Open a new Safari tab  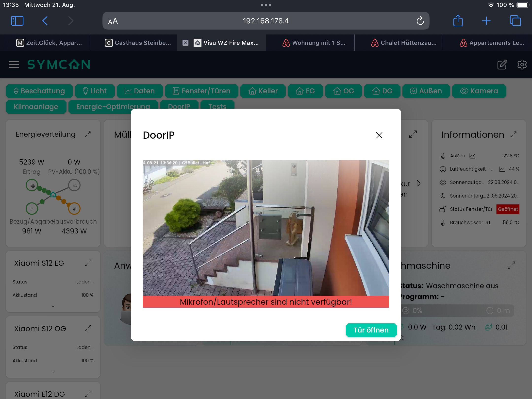pos(486,21)
